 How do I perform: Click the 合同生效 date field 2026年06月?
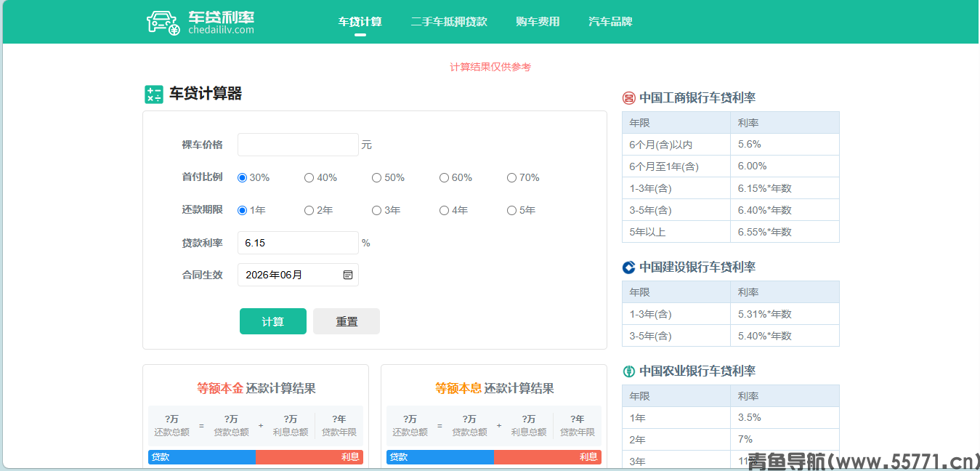point(298,275)
